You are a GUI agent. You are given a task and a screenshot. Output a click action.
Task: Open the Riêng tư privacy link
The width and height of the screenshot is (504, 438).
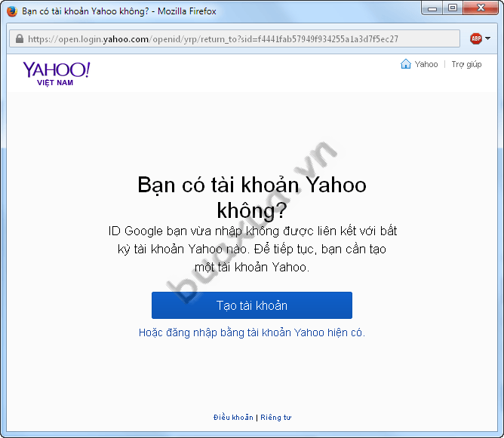click(276, 417)
